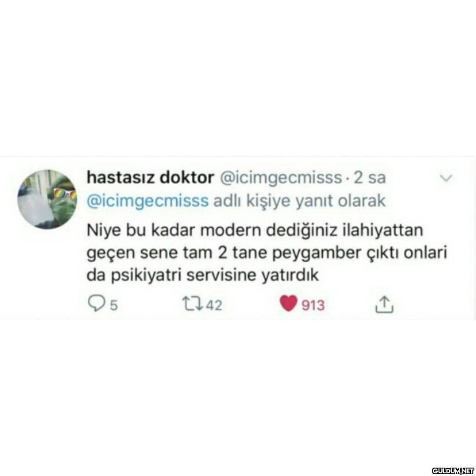476x476 pixels.
Task: Click the reply speech bubble icon
Action: [x=96, y=304]
